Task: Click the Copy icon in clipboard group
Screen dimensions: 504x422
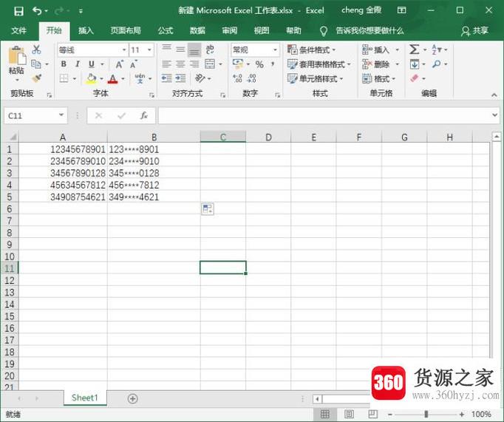Action: [36, 64]
